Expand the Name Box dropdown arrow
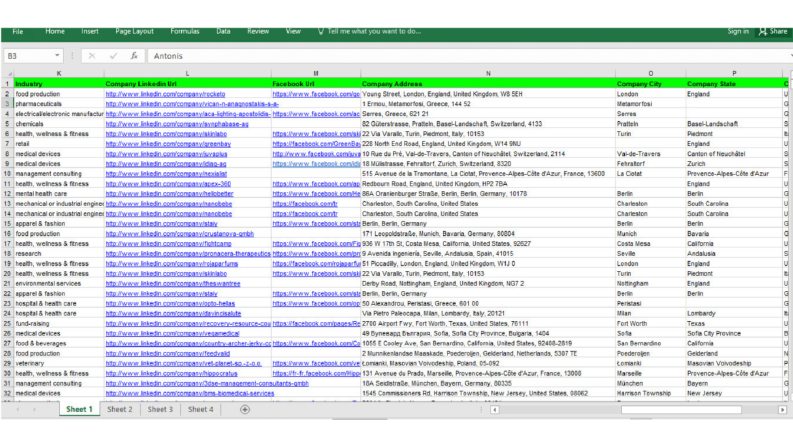The height and width of the screenshot is (446, 793). click(x=57, y=56)
